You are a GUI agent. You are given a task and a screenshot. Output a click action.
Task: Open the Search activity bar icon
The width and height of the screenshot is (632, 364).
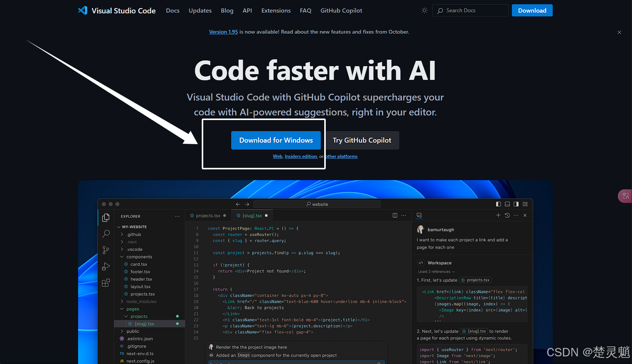tap(106, 234)
